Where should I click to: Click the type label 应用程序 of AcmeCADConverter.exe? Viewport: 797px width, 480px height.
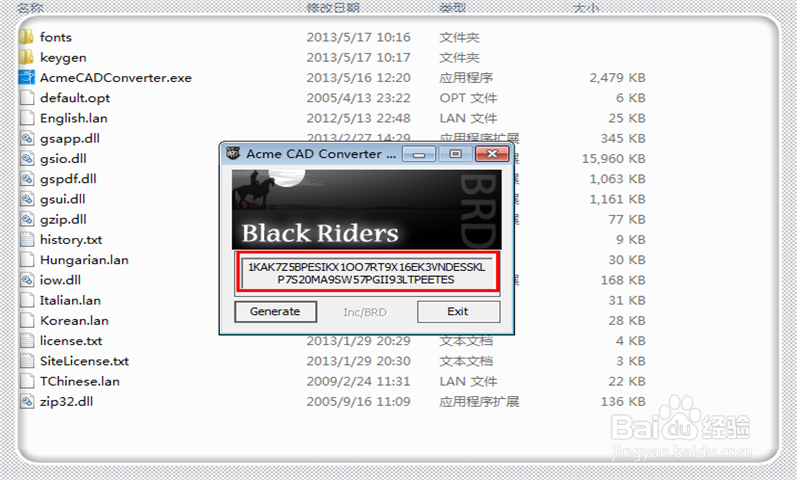[x=466, y=78]
